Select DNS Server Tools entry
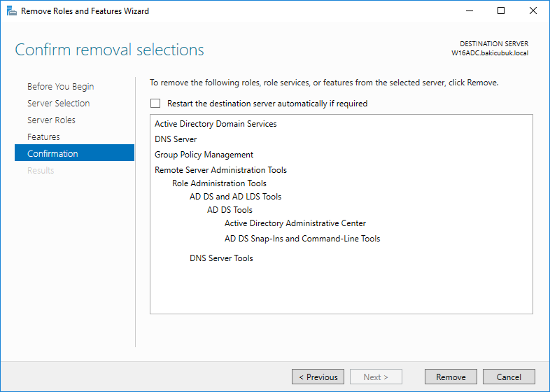550x392 pixels. click(221, 258)
